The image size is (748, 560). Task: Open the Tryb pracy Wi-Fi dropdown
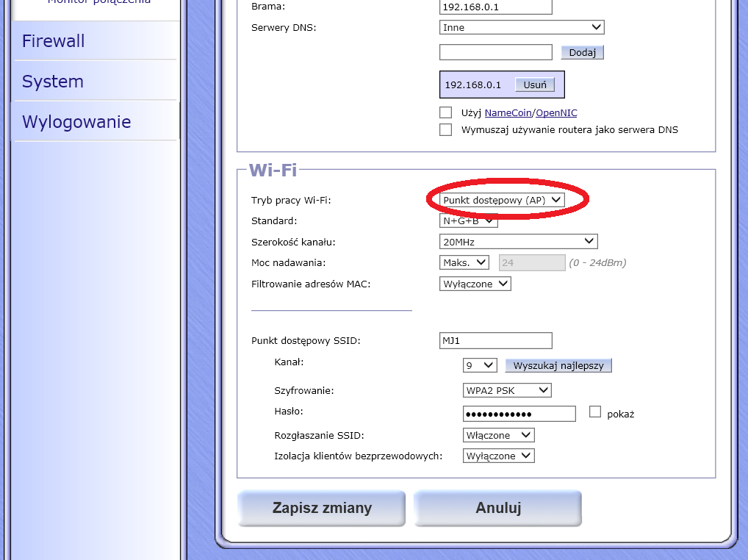[x=502, y=200]
